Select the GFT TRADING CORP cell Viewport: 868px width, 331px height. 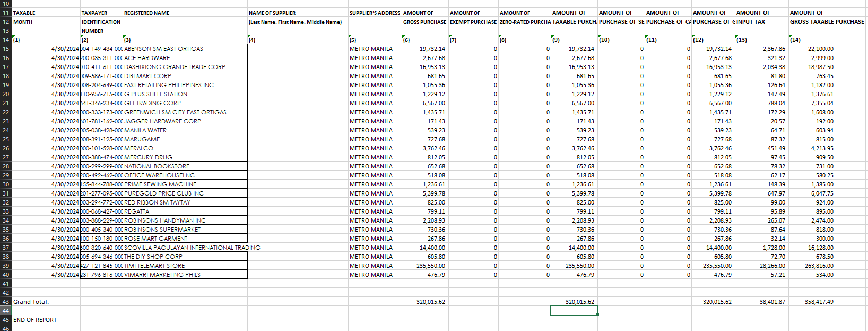click(185, 103)
